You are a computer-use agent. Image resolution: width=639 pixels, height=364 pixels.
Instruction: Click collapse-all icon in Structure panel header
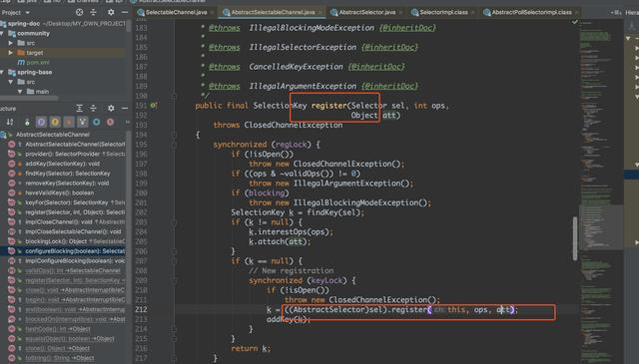93,108
